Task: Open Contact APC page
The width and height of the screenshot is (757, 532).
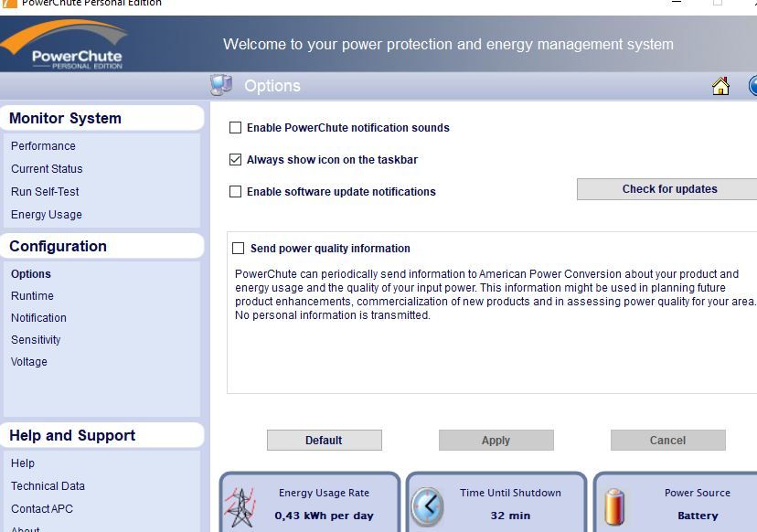Action: coord(42,509)
